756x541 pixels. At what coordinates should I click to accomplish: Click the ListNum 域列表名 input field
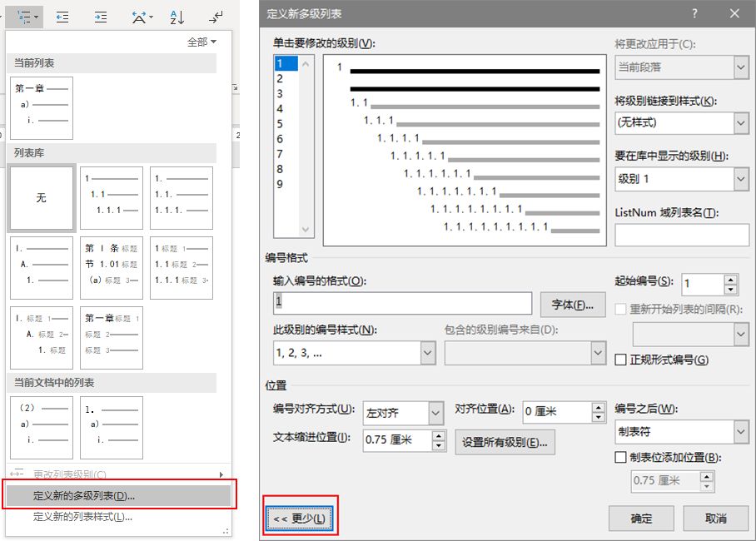682,236
